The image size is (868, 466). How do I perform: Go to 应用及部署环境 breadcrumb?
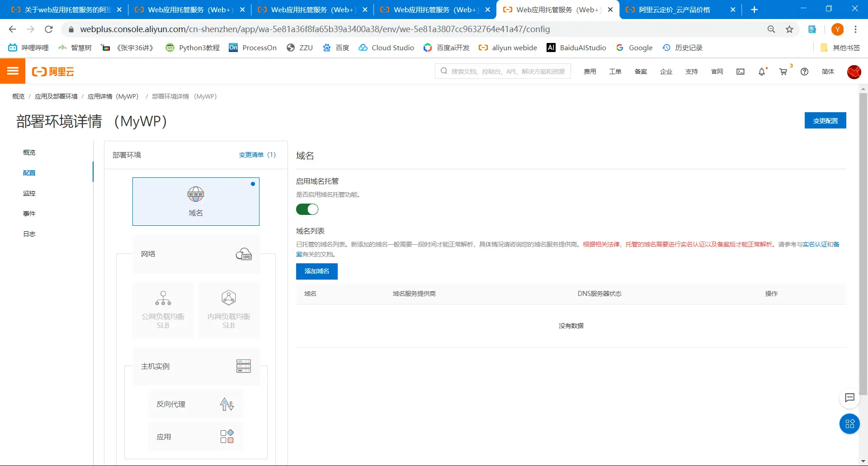(56, 96)
